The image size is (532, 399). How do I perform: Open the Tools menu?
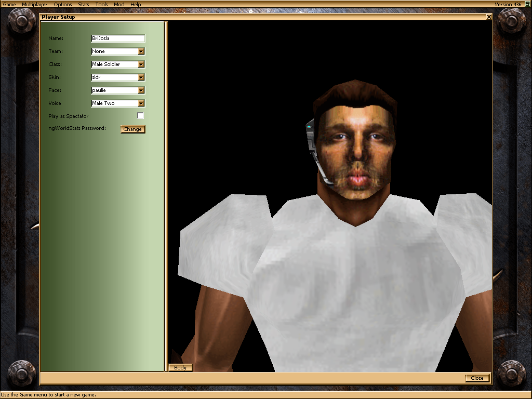pyautogui.click(x=102, y=4)
